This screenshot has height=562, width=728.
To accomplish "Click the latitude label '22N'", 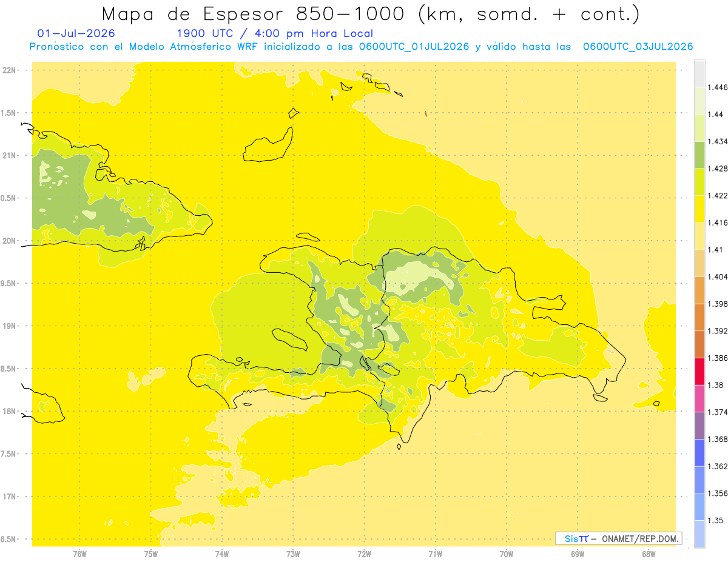I will (9, 70).
